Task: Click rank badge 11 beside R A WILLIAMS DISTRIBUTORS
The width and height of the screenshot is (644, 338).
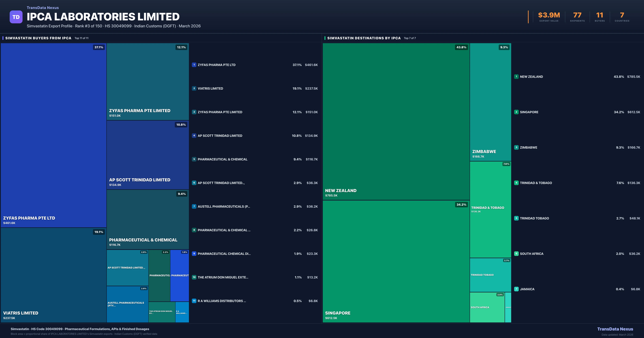Action: tap(194, 301)
